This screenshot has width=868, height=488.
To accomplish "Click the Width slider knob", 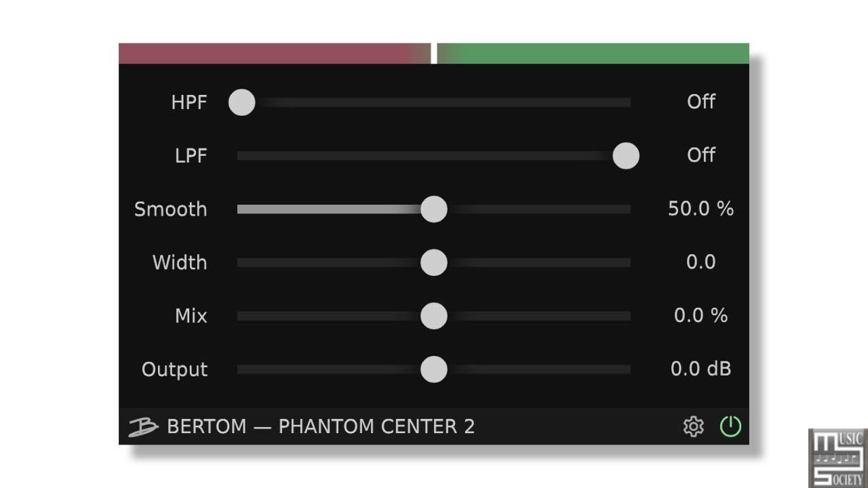I will 434,262.
